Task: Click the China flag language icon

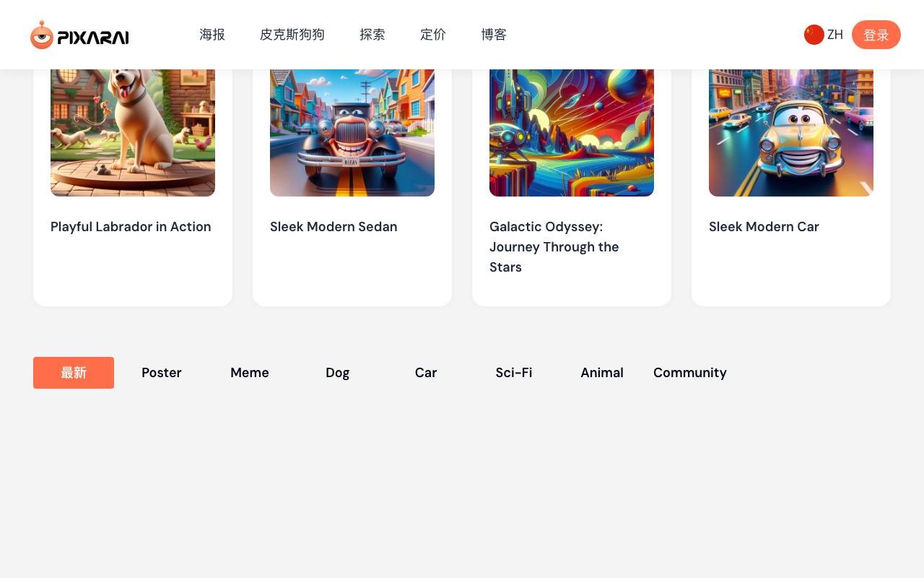Action: click(814, 35)
